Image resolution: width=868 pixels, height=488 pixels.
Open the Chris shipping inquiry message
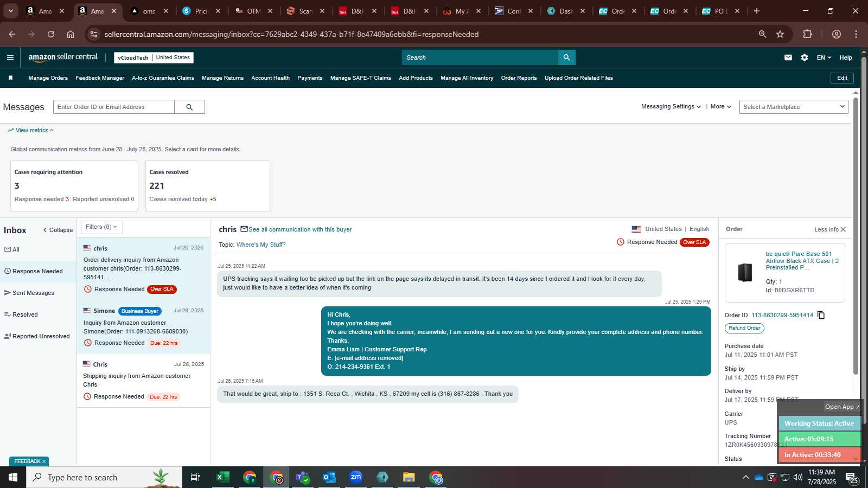pyautogui.click(x=143, y=381)
